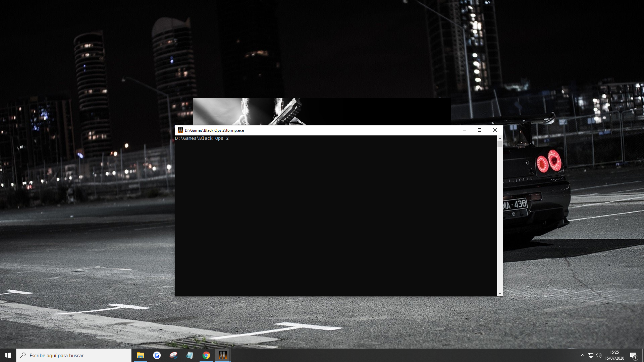644x362 pixels.
Task: Open the volume speaker tray icon
Action: (x=599, y=355)
